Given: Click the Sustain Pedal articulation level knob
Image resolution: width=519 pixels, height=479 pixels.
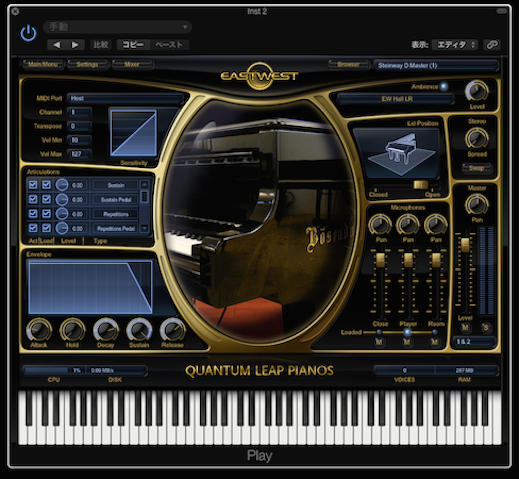Looking at the screenshot, I should click(x=62, y=200).
